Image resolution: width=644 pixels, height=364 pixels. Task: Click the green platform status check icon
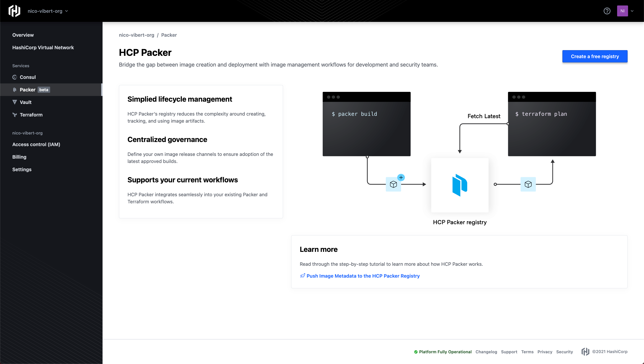coord(416,352)
